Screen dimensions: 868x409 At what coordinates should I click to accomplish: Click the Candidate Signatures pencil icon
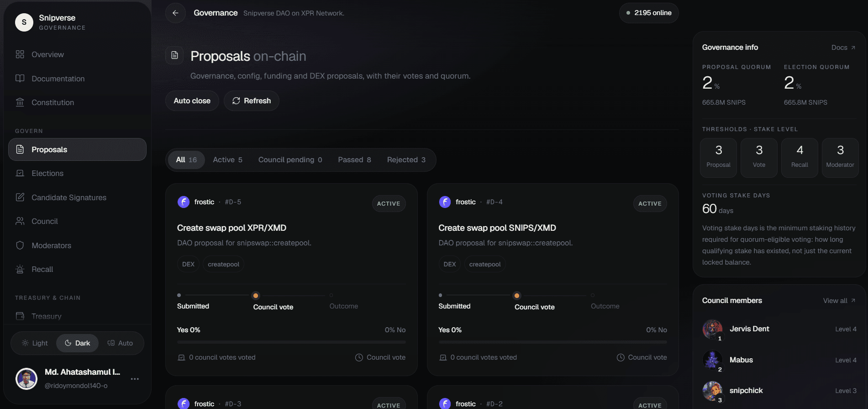point(20,197)
